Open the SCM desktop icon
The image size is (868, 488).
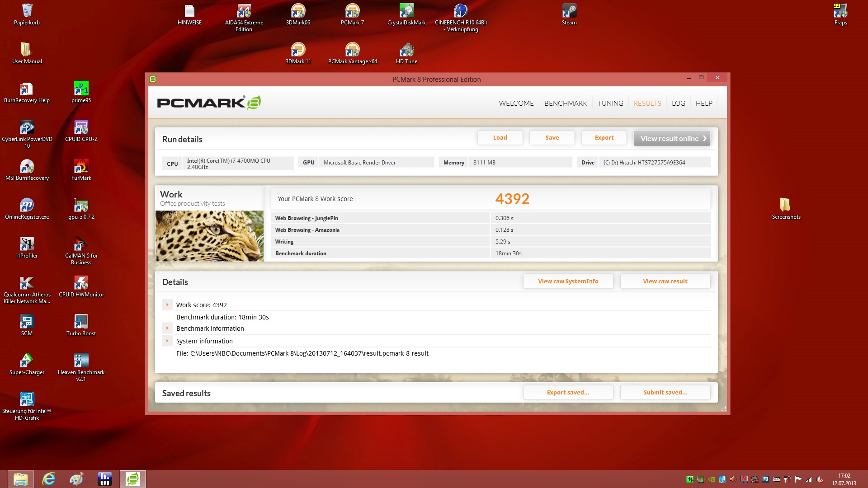coord(27,325)
